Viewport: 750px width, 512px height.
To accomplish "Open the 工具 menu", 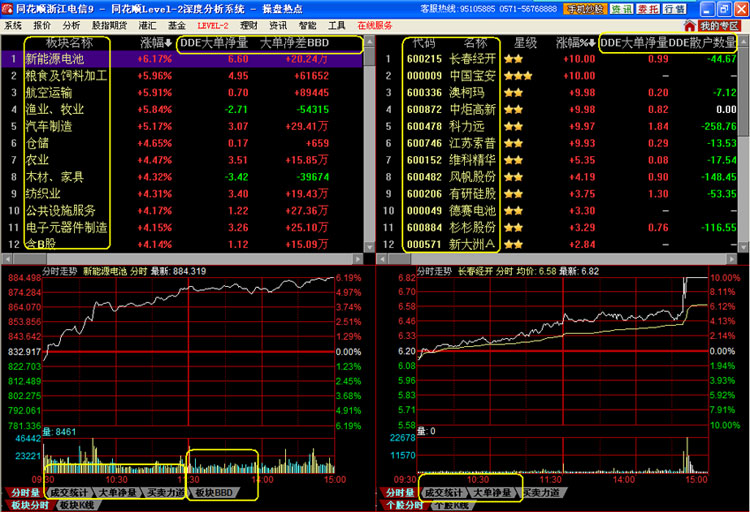I will click(x=337, y=25).
